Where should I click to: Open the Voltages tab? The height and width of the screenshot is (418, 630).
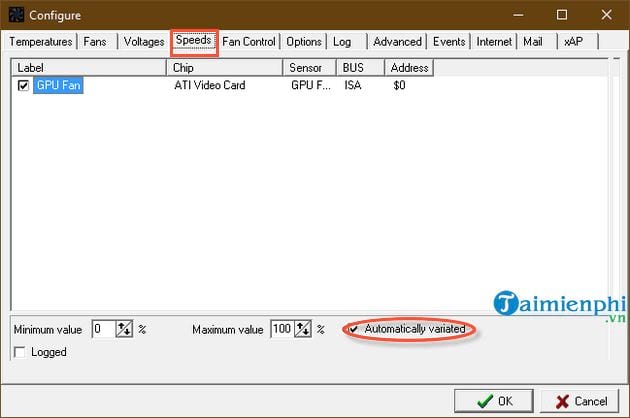pos(144,41)
